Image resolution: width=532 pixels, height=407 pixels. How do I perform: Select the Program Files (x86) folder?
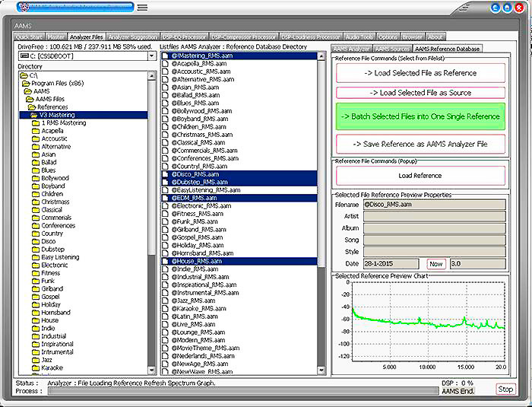pos(57,83)
